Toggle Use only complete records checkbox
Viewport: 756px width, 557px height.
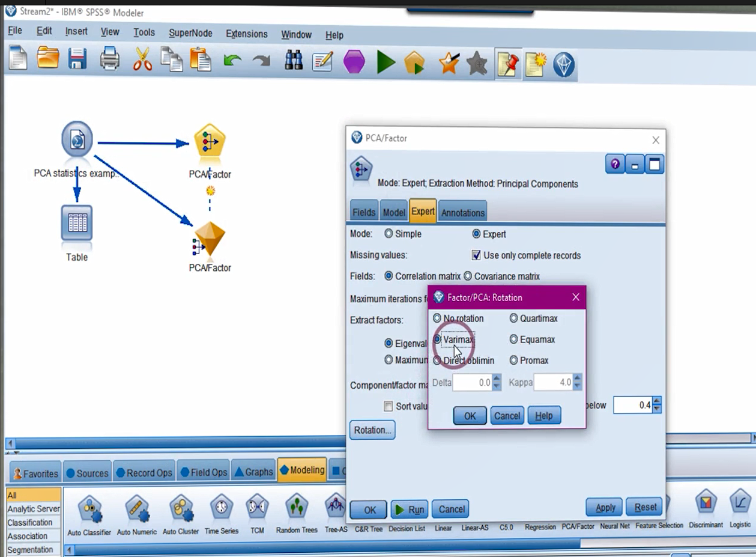(476, 255)
